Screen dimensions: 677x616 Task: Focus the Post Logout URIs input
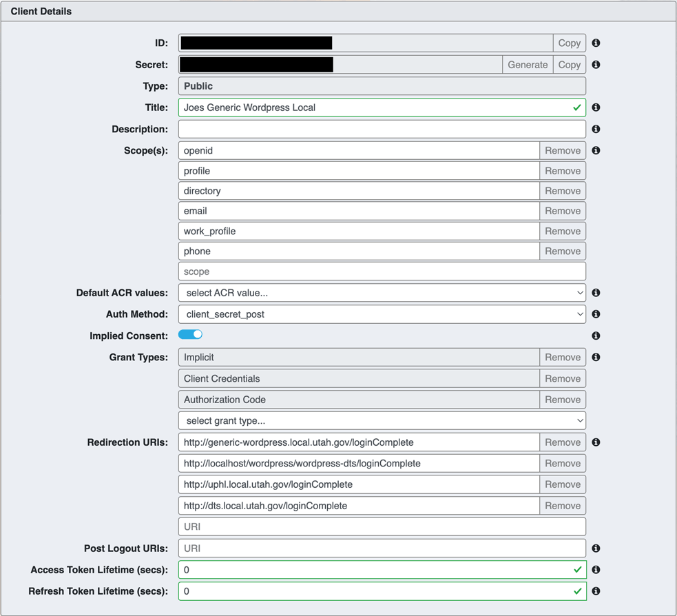(382, 548)
